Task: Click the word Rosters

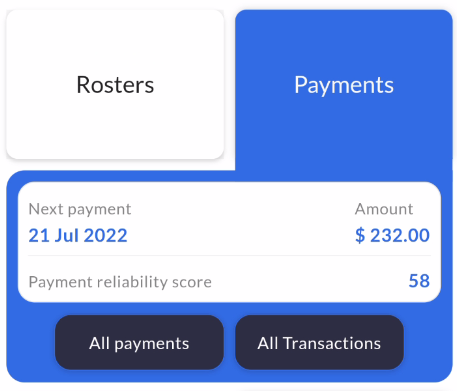Action: (115, 85)
